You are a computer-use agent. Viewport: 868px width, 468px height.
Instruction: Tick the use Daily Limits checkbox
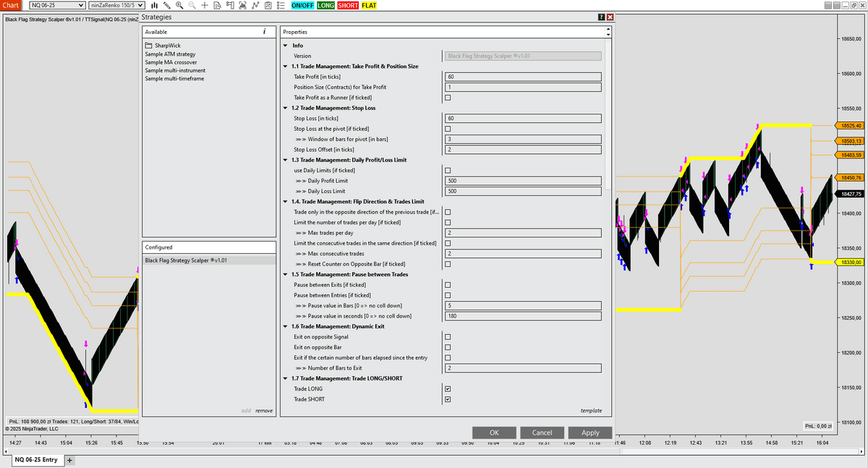(x=448, y=171)
